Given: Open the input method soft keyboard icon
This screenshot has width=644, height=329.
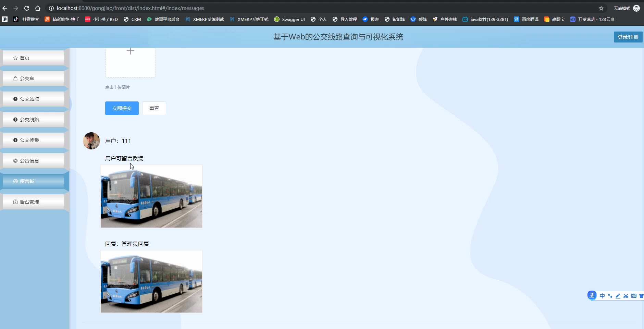Looking at the screenshot, I should [x=634, y=296].
